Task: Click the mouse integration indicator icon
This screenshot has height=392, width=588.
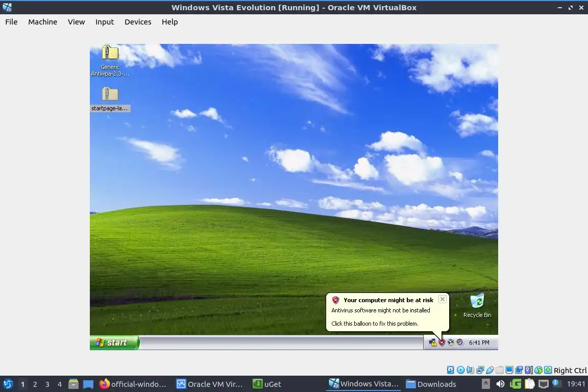Action: click(538, 370)
